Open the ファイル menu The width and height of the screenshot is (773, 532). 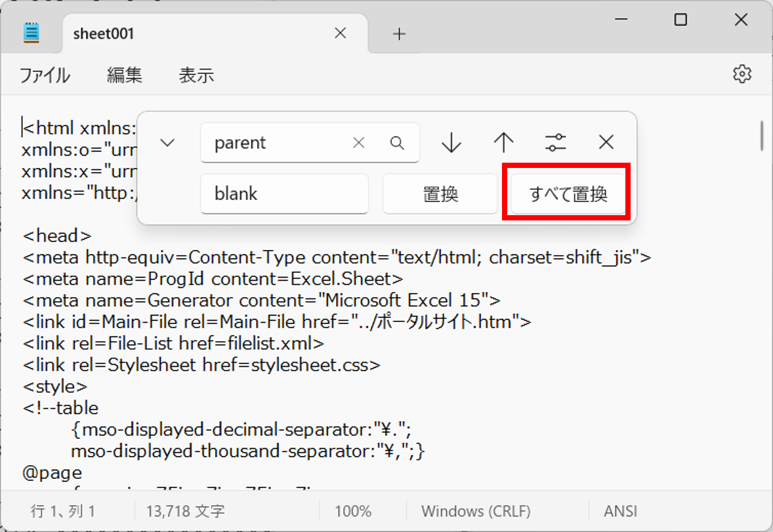[44, 75]
